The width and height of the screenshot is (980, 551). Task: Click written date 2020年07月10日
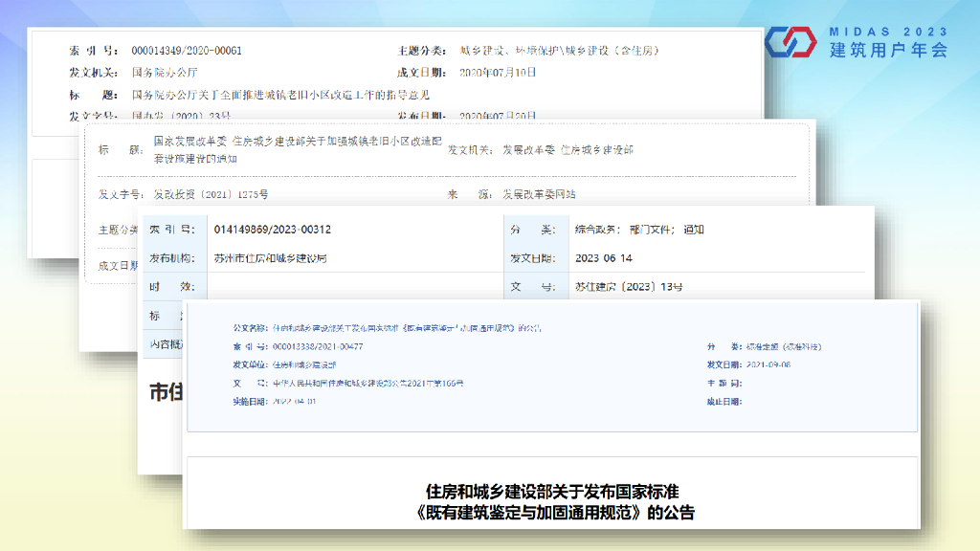pyautogui.click(x=498, y=73)
